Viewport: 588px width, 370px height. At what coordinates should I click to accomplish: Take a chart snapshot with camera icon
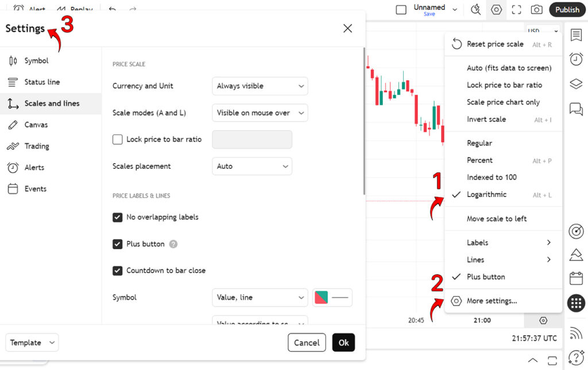point(537,9)
